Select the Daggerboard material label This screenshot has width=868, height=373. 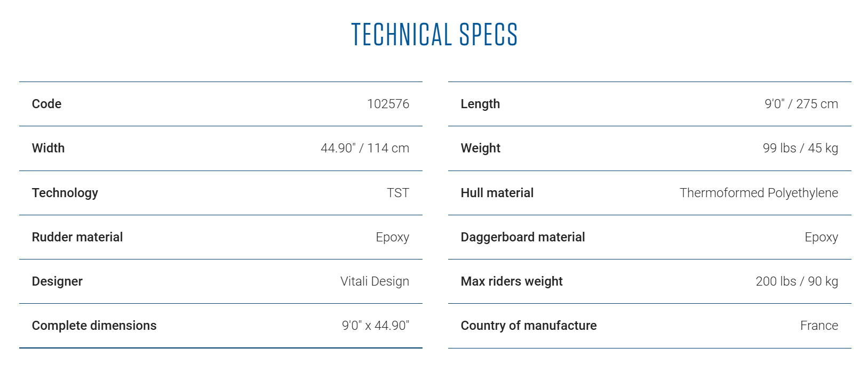(x=523, y=237)
